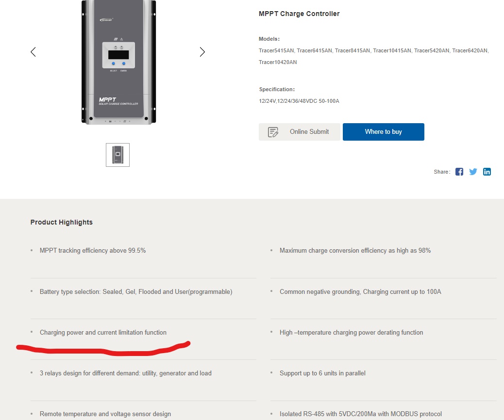504x420 pixels.
Task: Click the Online Submit form icon
Action: (273, 132)
